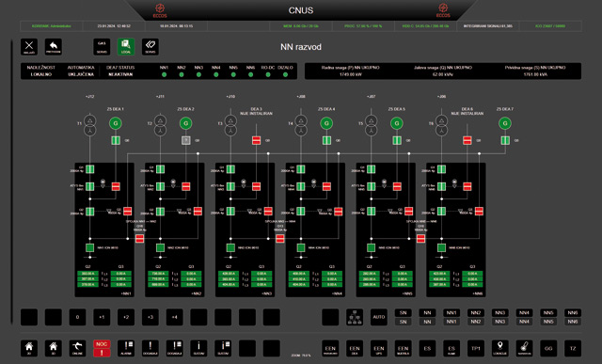Open the network hierarchy diagram icon

[355, 317]
